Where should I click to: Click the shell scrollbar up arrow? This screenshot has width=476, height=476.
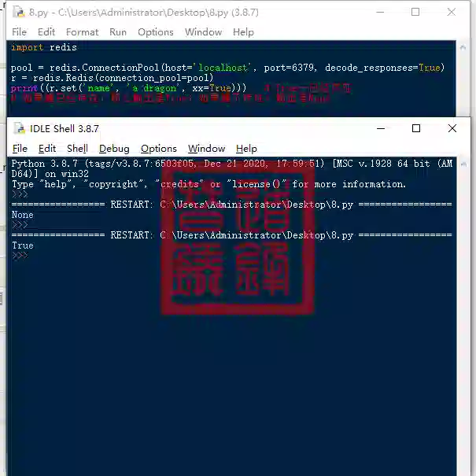coord(463,164)
